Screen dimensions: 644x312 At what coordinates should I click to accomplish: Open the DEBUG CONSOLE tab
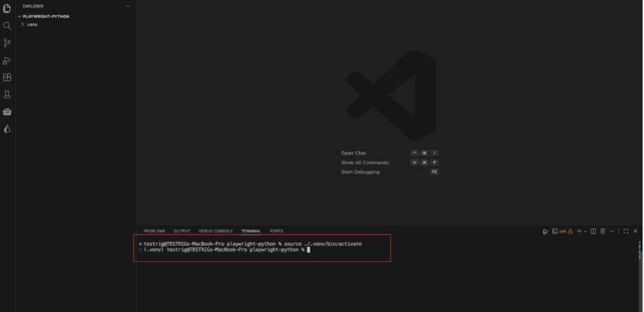point(215,231)
